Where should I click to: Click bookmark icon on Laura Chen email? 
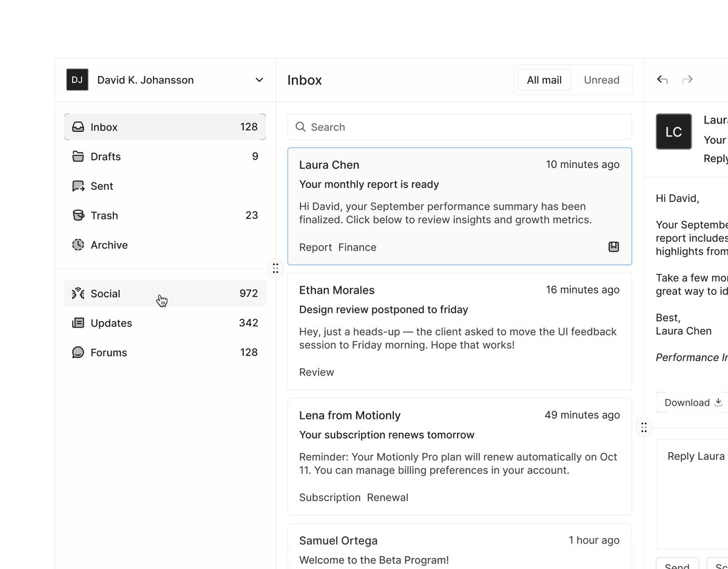point(614,246)
